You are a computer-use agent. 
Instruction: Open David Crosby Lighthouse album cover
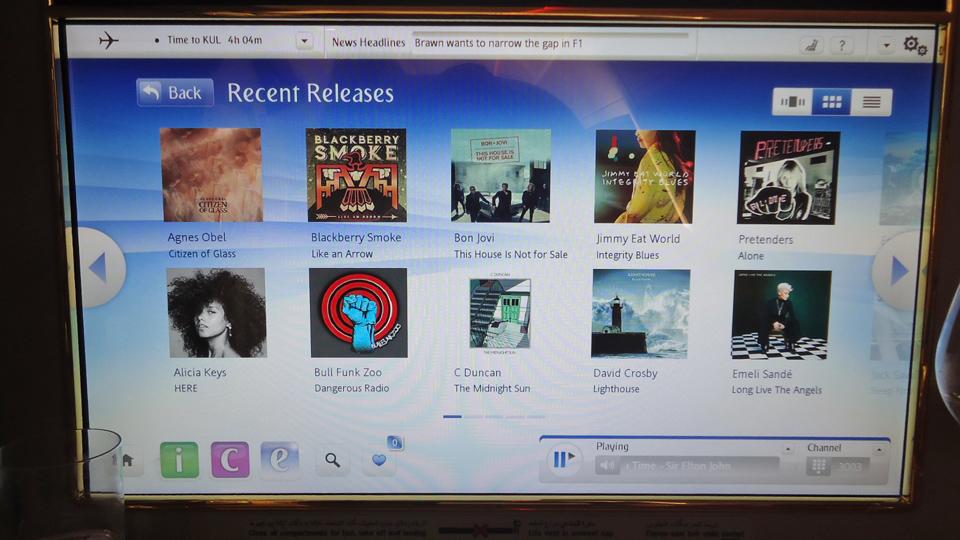pos(640,314)
